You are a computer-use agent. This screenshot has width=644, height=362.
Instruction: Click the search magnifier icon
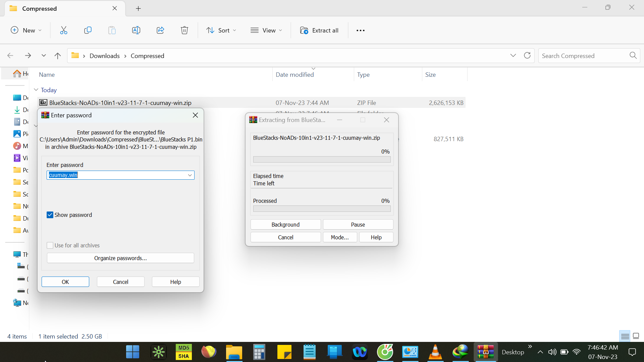click(633, 55)
